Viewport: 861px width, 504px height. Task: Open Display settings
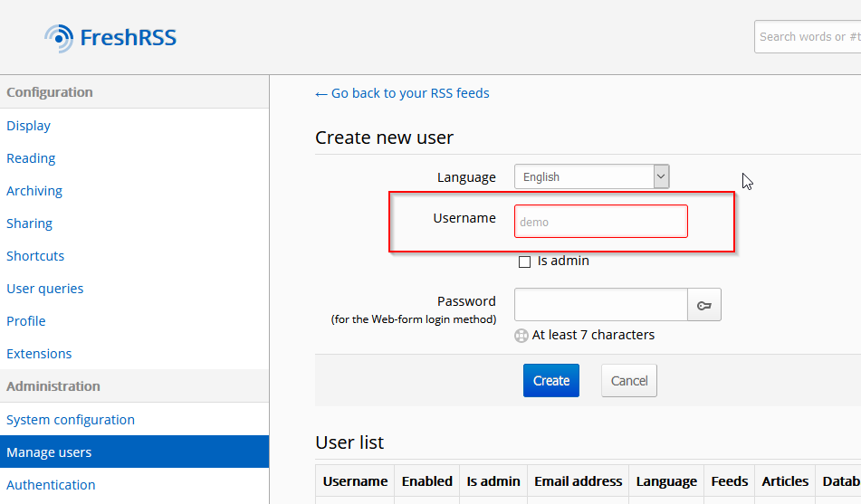point(29,126)
